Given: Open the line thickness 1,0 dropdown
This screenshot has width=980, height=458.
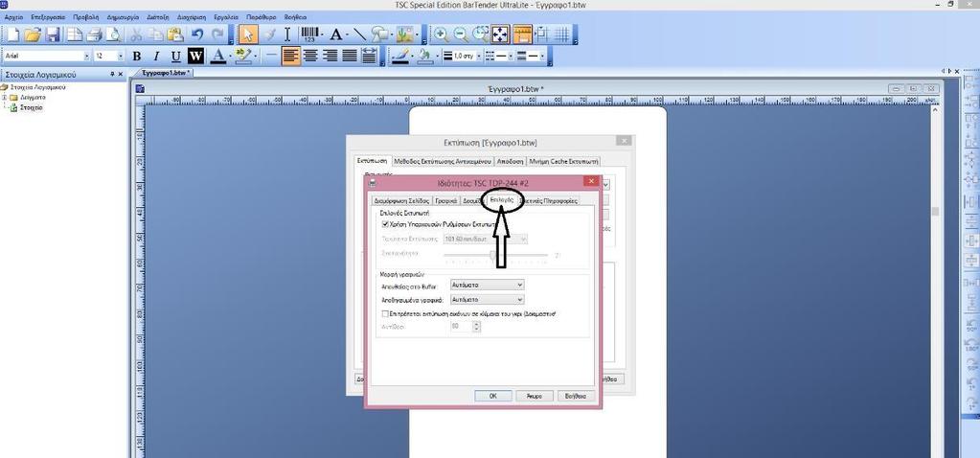Looking at the screenshot, I should (x=479, y=57).
